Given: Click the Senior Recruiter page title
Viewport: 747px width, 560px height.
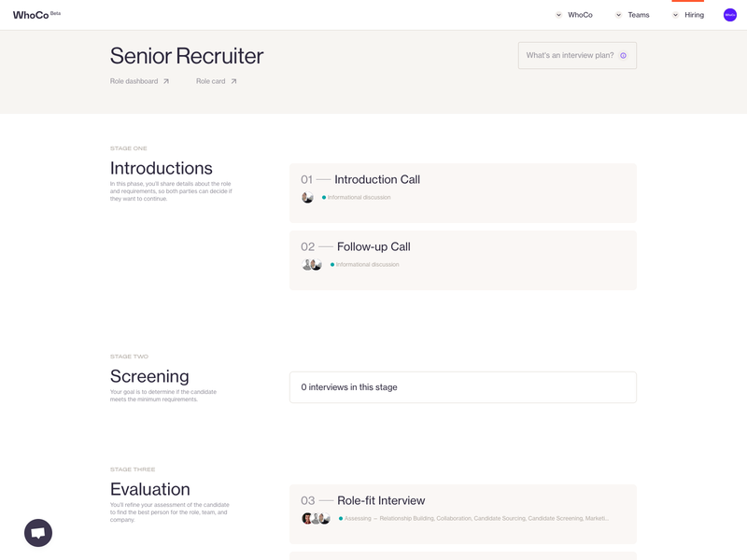Looking at the screenshot, I should point(186,56).
